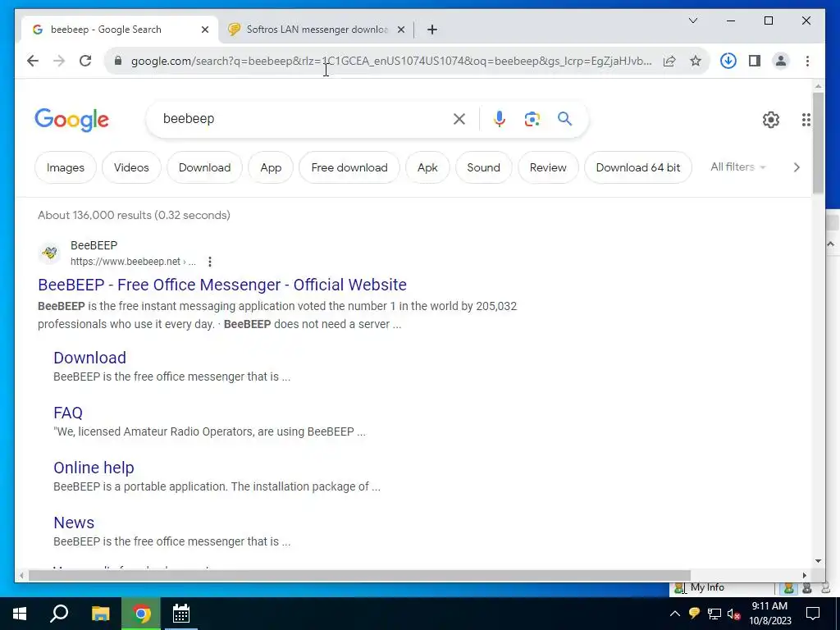Viewport: 840px width, 630px height.
Task: Open BeeBEEP Official Website result
Action: tap(222, 285)
